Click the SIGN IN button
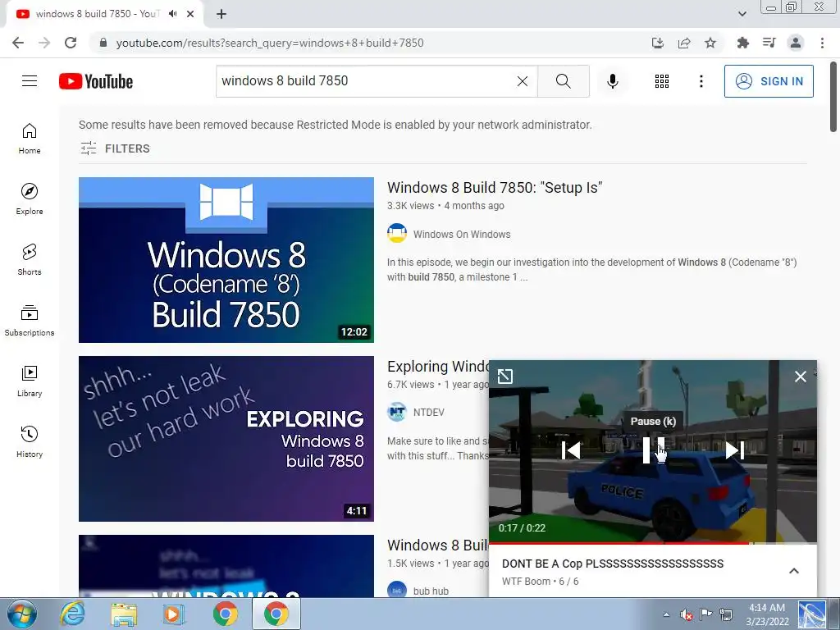This screenshot has width=840, height=630. (768, 81)
